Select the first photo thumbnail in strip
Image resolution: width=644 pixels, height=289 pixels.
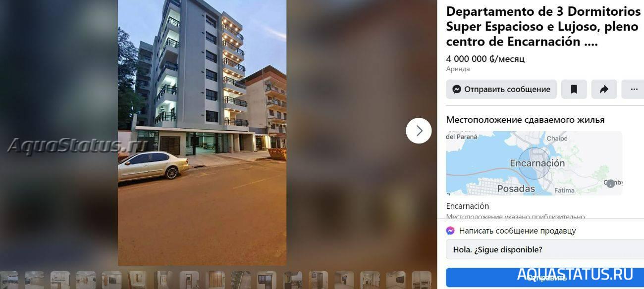click(x=9, y=280)
